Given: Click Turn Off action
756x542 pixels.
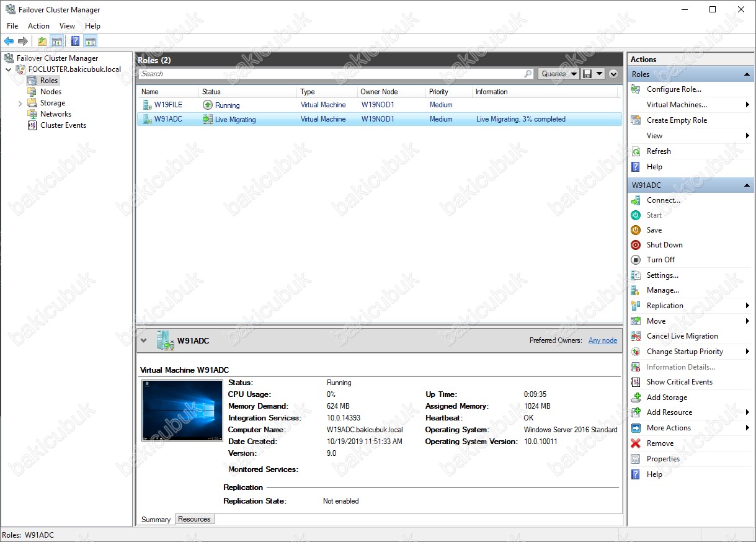Looking at the screenshot, I should pos(660,260).
